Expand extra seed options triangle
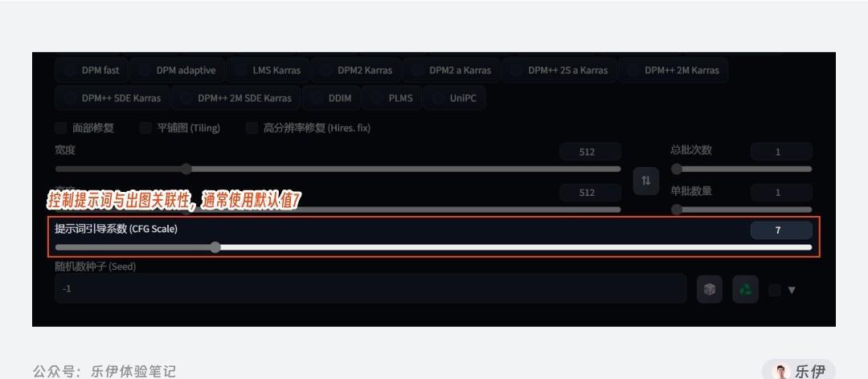868x379 pixels. pos(792,290)
